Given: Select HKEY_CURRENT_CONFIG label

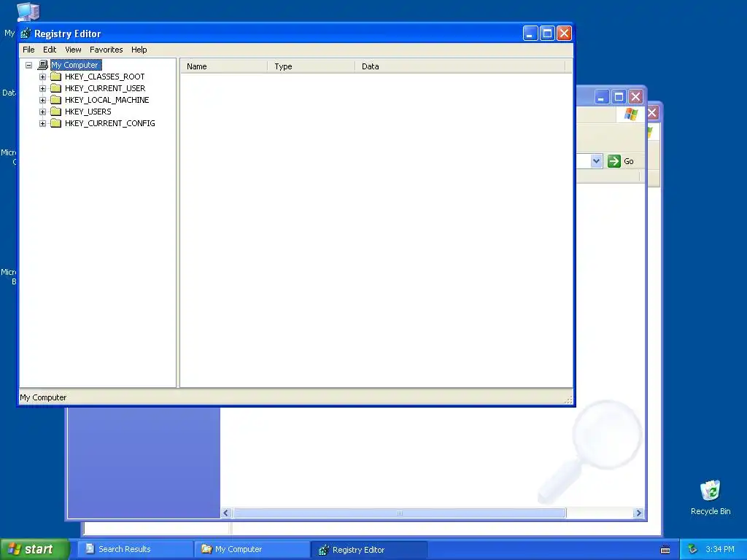Looking at the screenshot, I should coord(110,123).
